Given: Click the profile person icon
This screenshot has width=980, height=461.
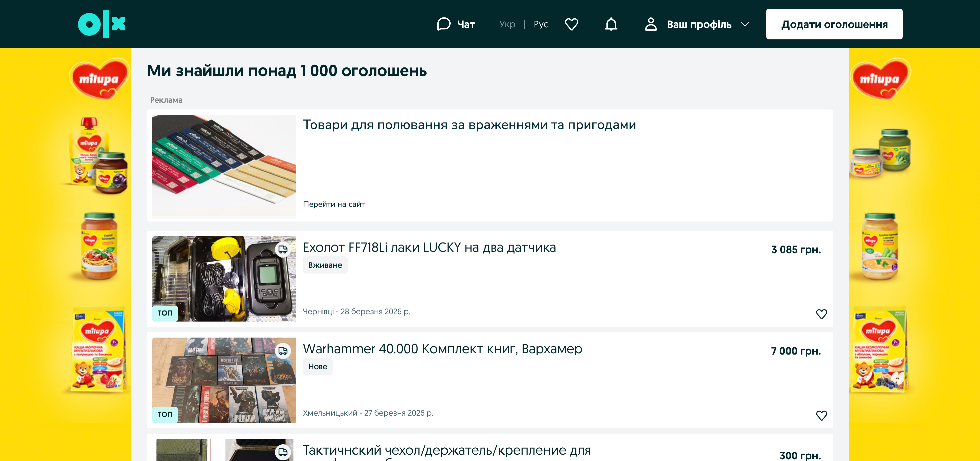Looking at the screenshot, I should click(651, 24).
